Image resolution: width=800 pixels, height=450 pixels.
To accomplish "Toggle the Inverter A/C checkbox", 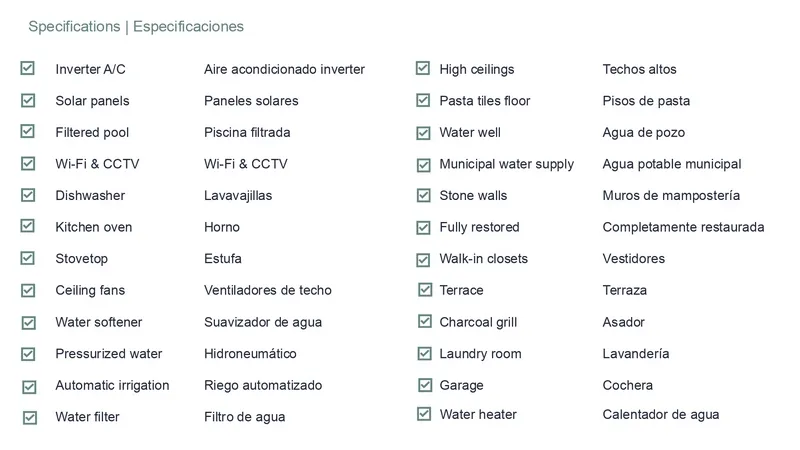I will (x=28, y=69).
